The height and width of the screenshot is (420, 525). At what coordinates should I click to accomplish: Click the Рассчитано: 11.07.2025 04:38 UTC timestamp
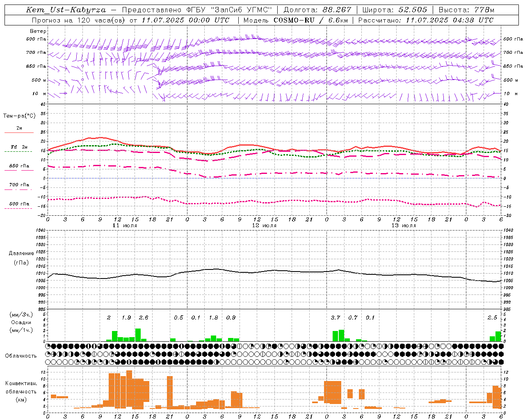[x=426, y=20]
